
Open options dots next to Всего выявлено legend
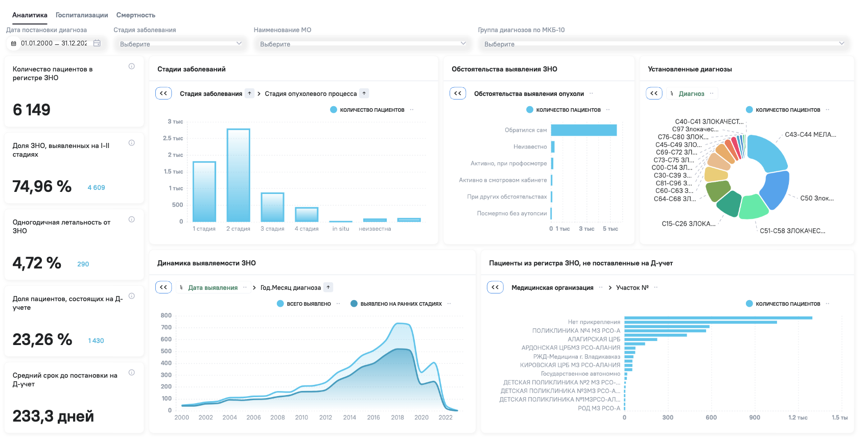[x=338, y=304]
